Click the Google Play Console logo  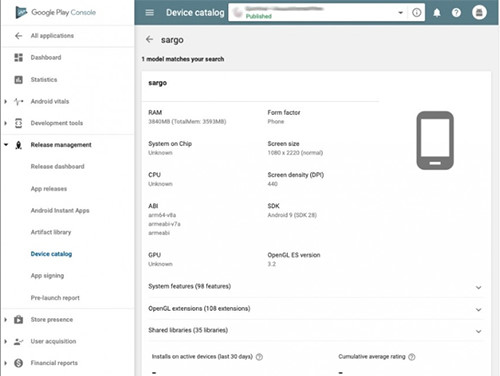(x=56, y=12)
